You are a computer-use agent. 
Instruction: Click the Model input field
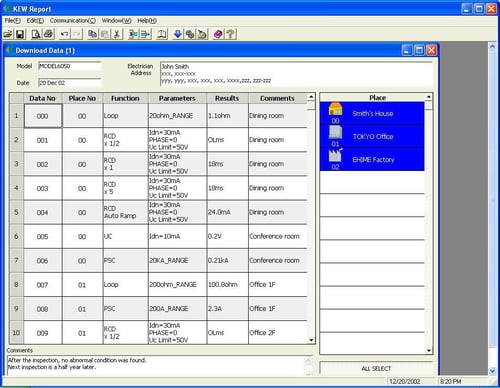point(69,66)
